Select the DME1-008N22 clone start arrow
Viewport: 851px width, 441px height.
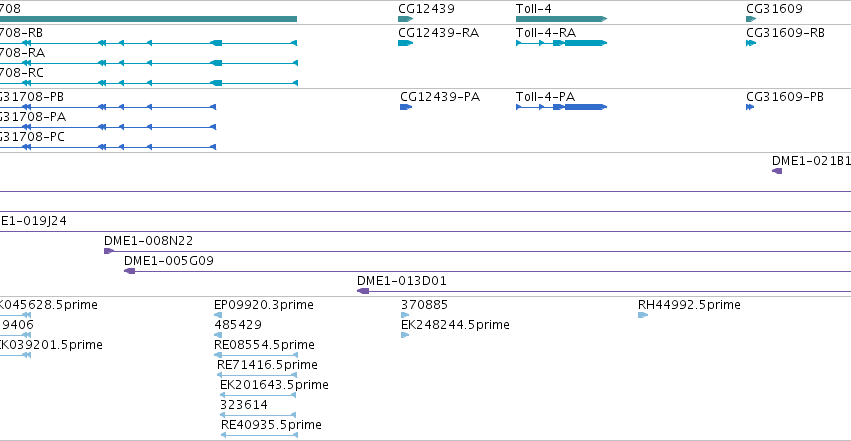(109, 251)
